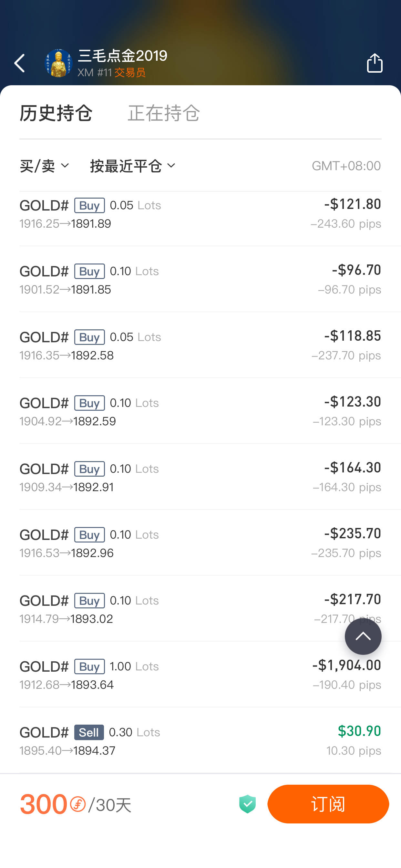This screenshot has width=401, height=868.
Task: Tap the Sell tag on last trade
Action: tap(89, 732)
